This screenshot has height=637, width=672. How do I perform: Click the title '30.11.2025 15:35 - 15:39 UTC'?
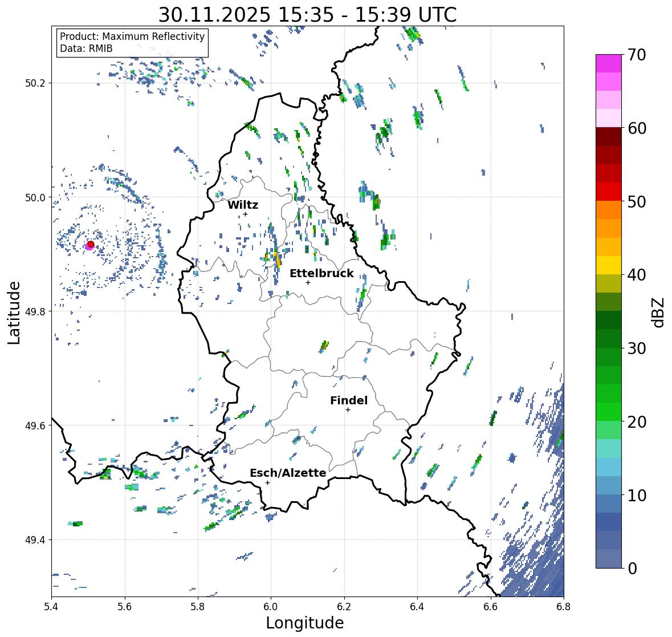tap(307, 15)
